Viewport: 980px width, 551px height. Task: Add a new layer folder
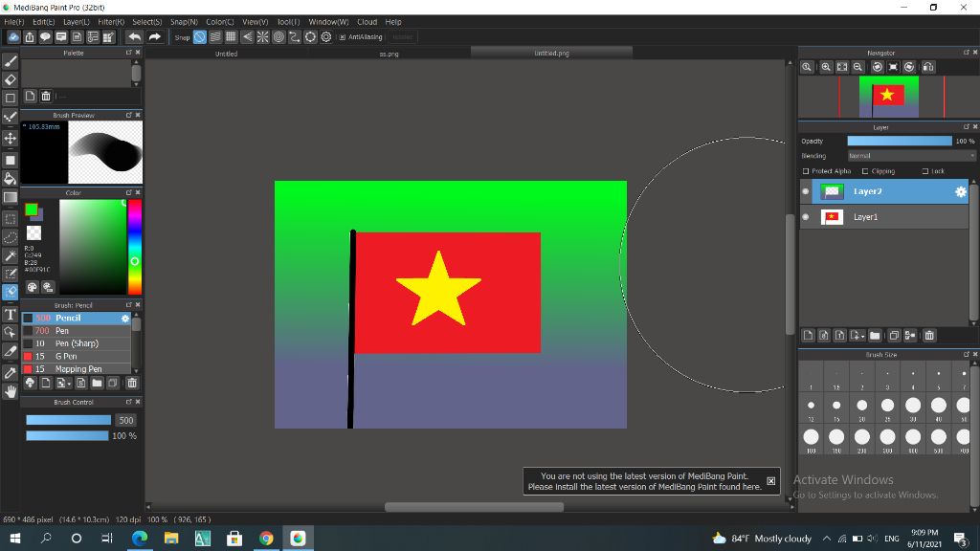coord(875,336)
